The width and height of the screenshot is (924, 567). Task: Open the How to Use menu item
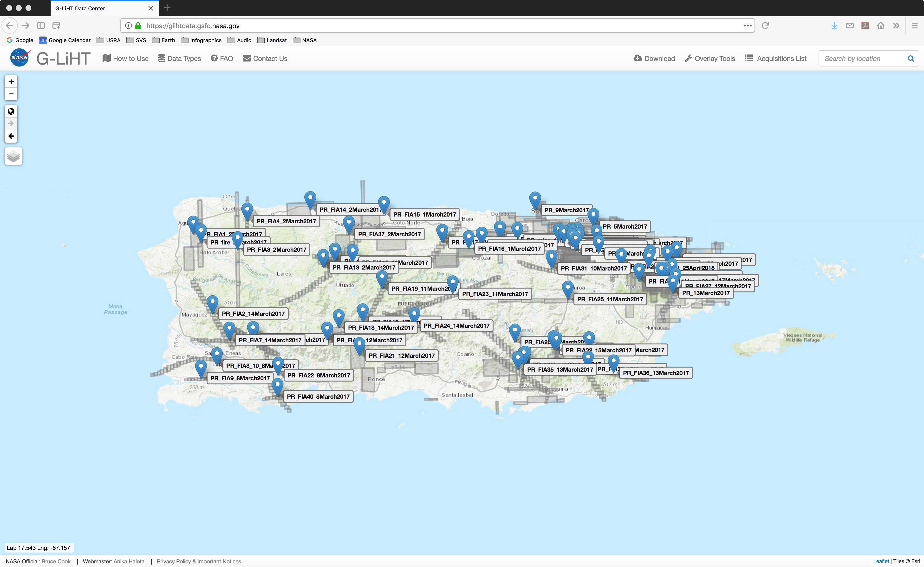126,59
